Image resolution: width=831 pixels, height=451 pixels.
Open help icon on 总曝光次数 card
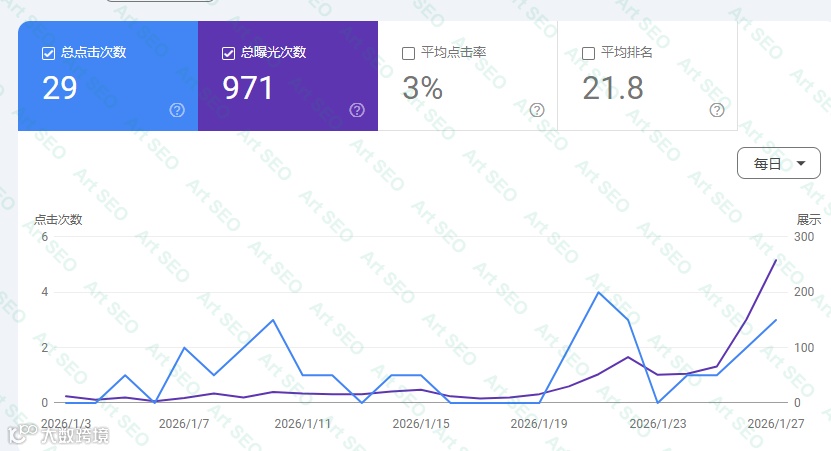pos(357,110)
